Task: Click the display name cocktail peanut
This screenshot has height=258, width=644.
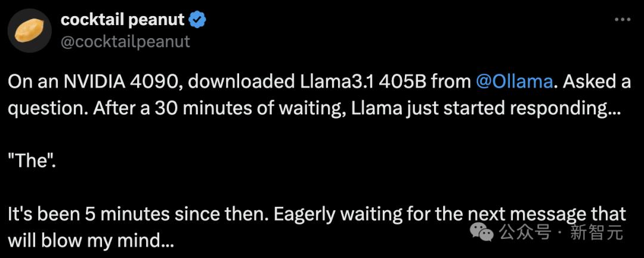Action: point(122,20)
